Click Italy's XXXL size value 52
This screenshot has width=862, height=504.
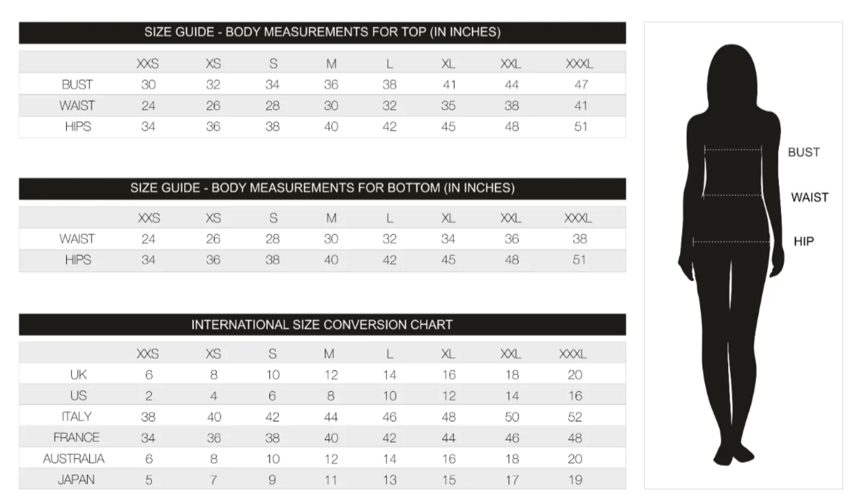pyautogui.click(x=575, y=417)
